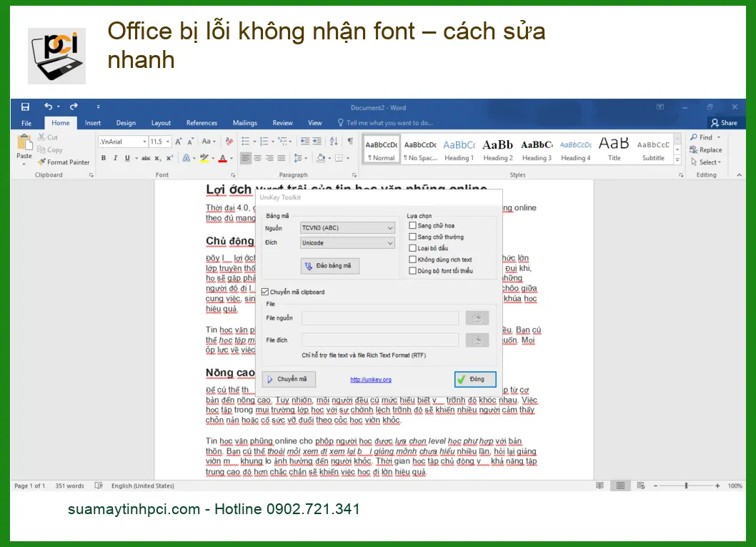This screenshot has width=756, height=547.
Task: Click the Đảo bảng mã swap button
Action: 330,266
